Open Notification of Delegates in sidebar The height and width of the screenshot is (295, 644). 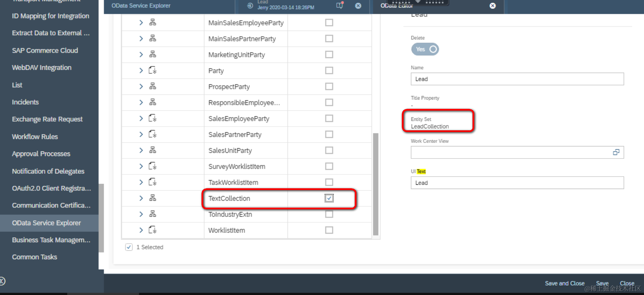(x=48, y=171)
